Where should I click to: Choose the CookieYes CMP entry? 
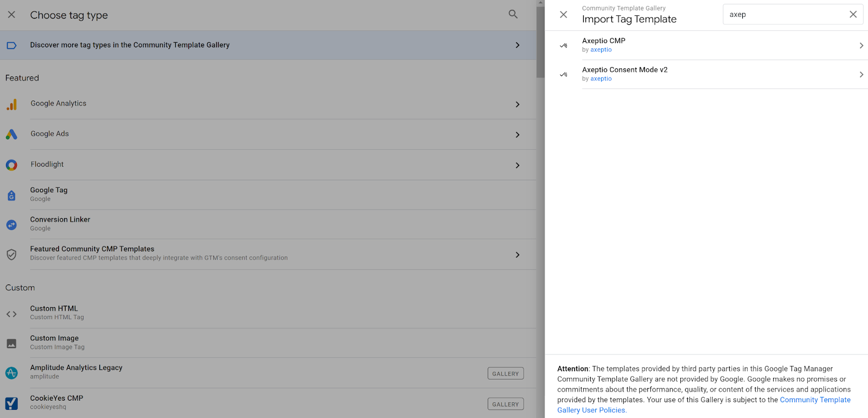[x=268, y=403]
